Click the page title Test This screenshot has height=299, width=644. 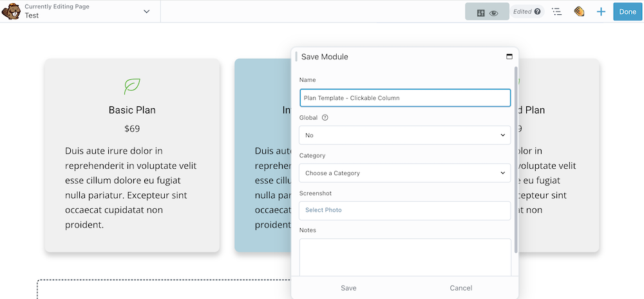[x=32, y=15]
